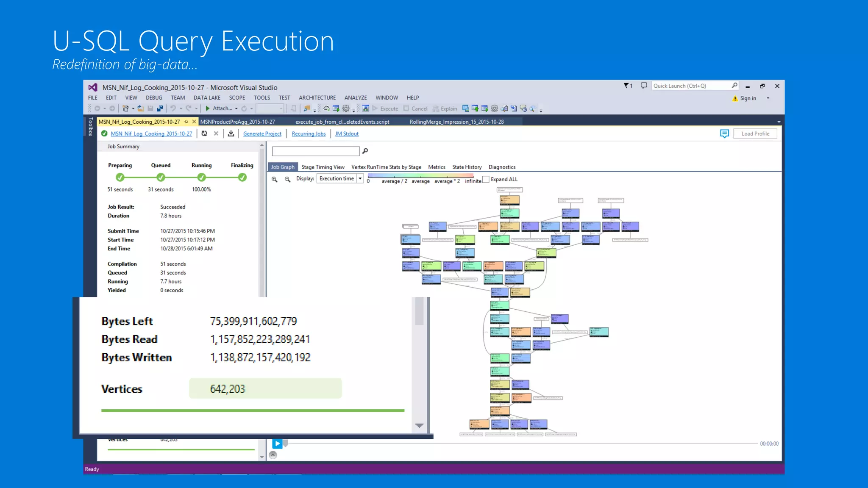Screen dimensions: 868x488
Task: Enable the Expand ALL checkbox
Action: click(x=486, y=179)
